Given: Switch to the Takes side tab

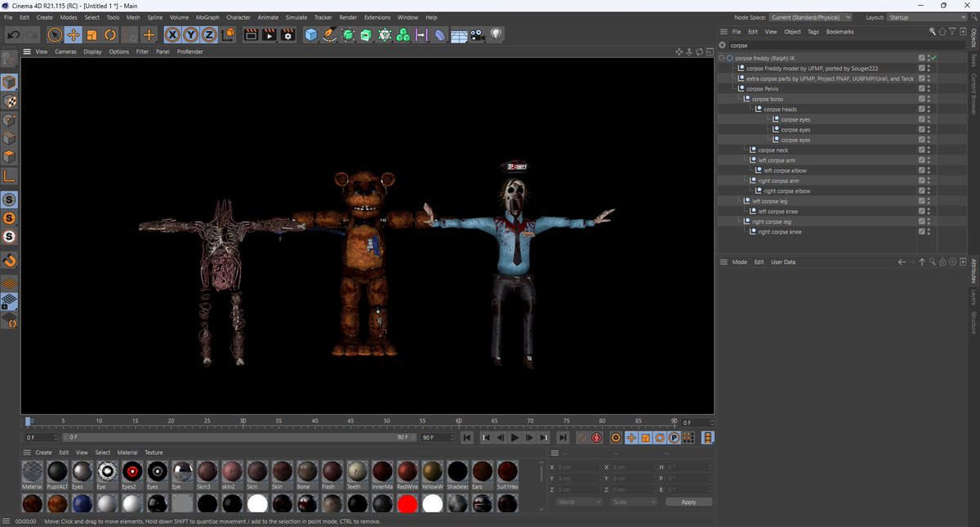Looking at the screenshot, I should click(x=973, y=60).
